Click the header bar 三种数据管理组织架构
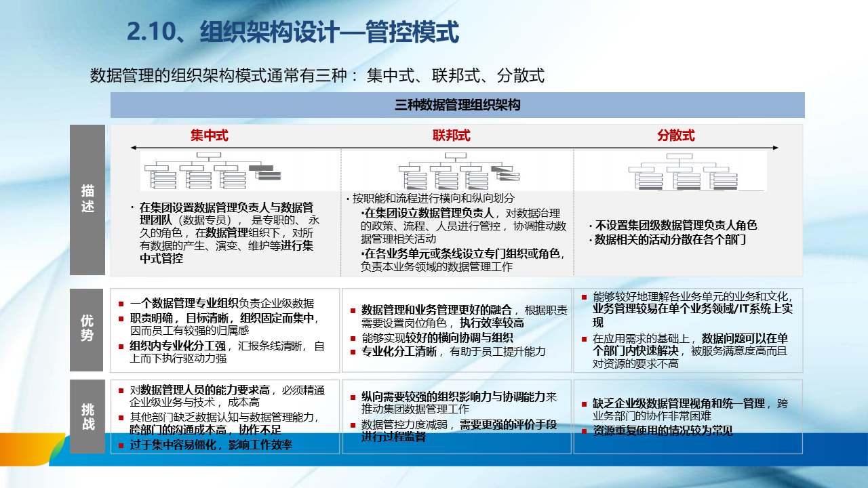The height and width of the screenshot is (488, 868). pyautogui.click(x=458, y=105)
